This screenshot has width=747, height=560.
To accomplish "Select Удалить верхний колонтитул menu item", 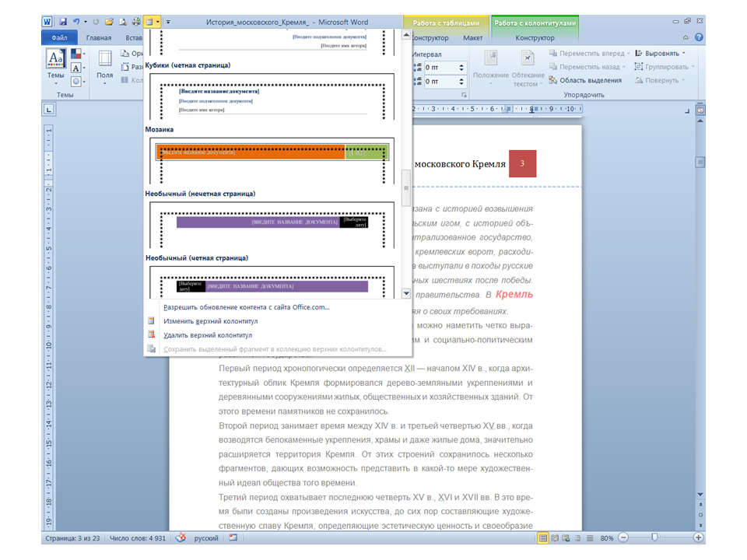I will pos(207,335).
